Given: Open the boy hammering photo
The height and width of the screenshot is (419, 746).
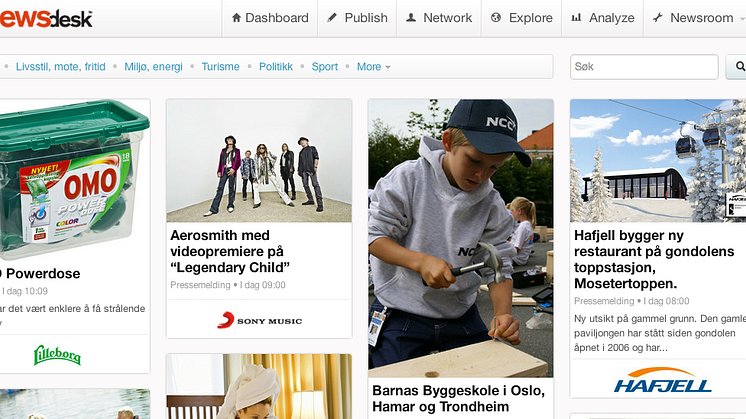Looking at the screenshot, I should coord(461,238).
